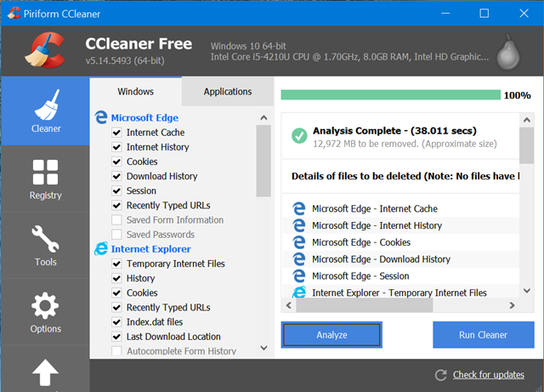Click down arrow of results scrollbar
544x392 pixels.
(x=527, y=291)
